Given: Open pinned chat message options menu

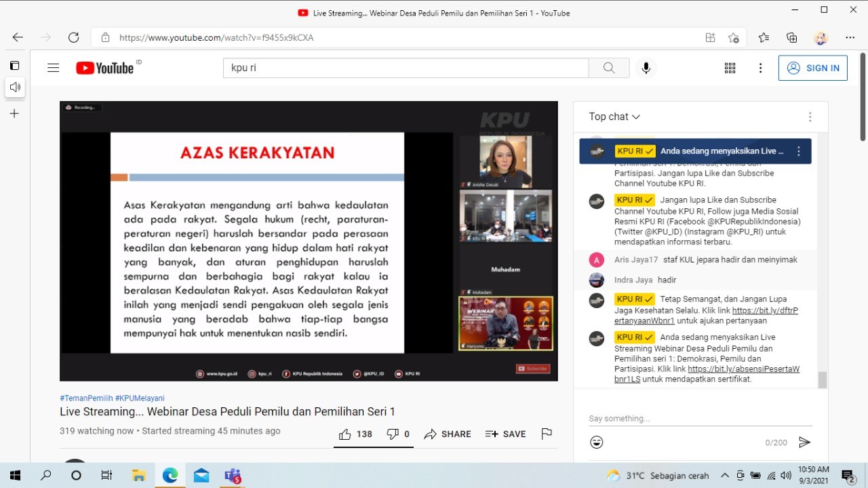Looking at the screenshot, I should 799,151.
